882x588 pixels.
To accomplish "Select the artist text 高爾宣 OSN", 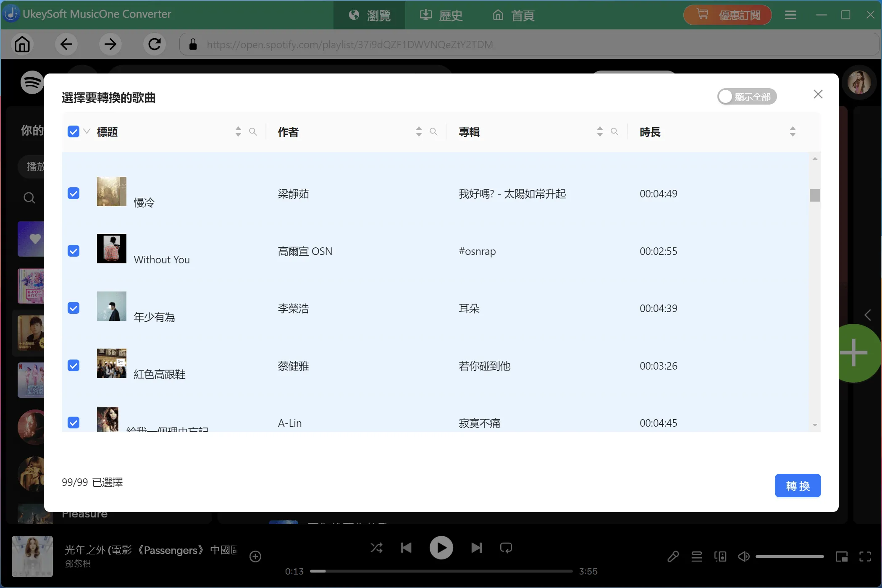I will tap(305, 251).
